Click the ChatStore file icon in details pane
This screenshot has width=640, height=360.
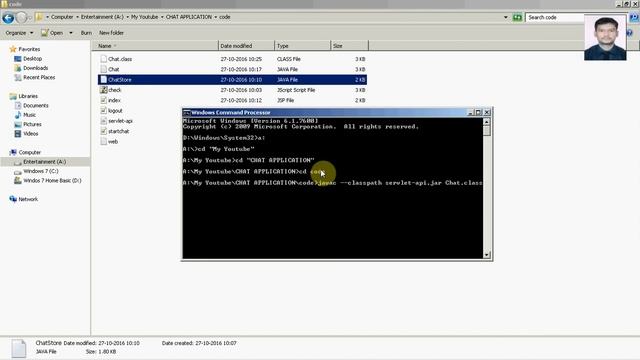click(x=18, y=349)
